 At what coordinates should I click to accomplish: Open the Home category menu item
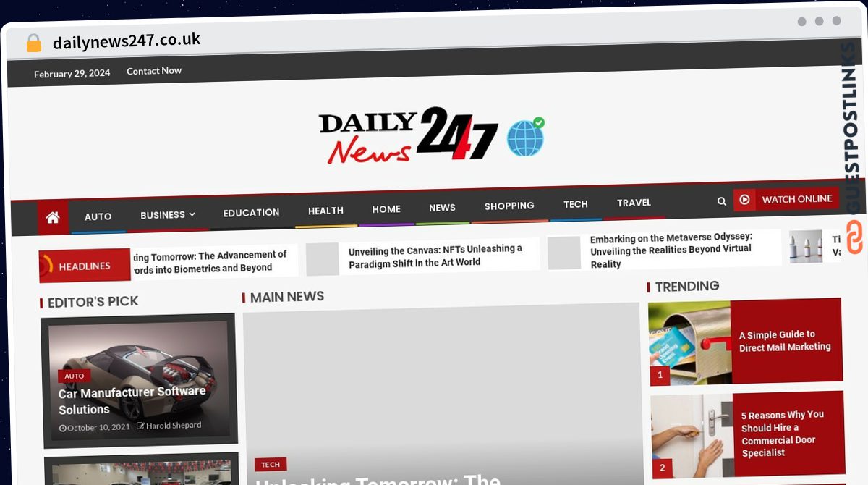(386, 209)
